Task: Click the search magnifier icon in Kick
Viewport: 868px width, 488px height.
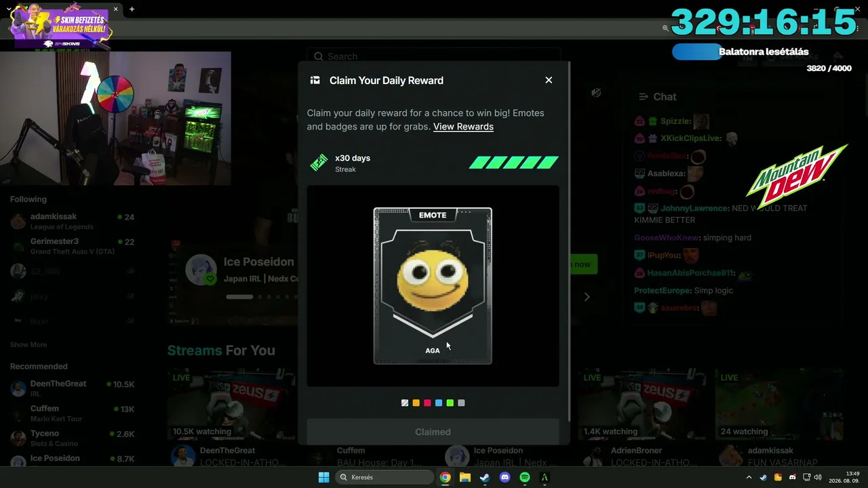Action: pyautogui.click(x=319, y=56)
